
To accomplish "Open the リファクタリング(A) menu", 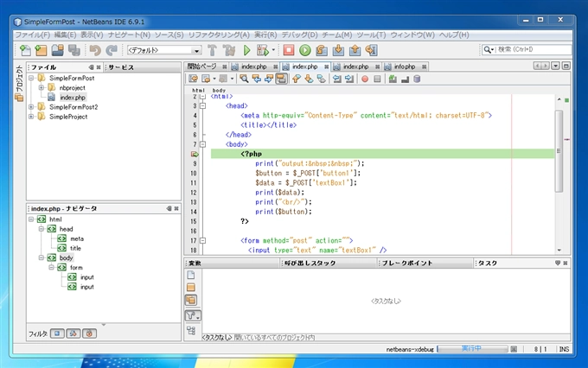I will (219, 35).
